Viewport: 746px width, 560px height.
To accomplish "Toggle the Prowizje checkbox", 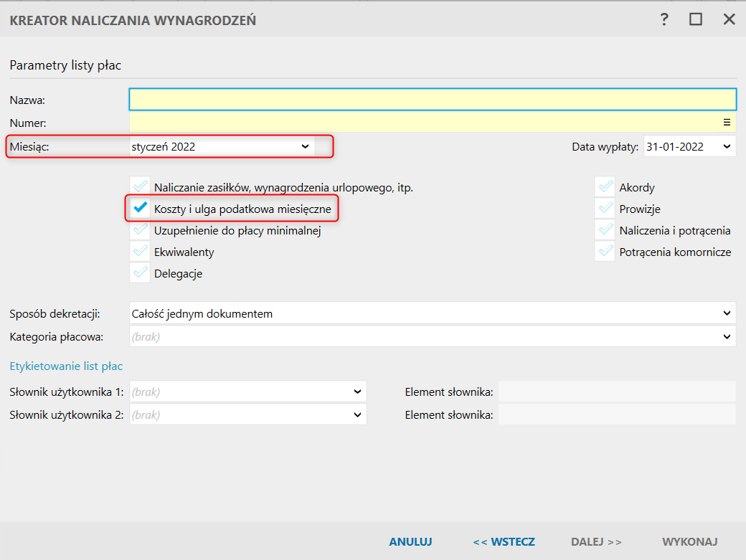I will point(605,209).
